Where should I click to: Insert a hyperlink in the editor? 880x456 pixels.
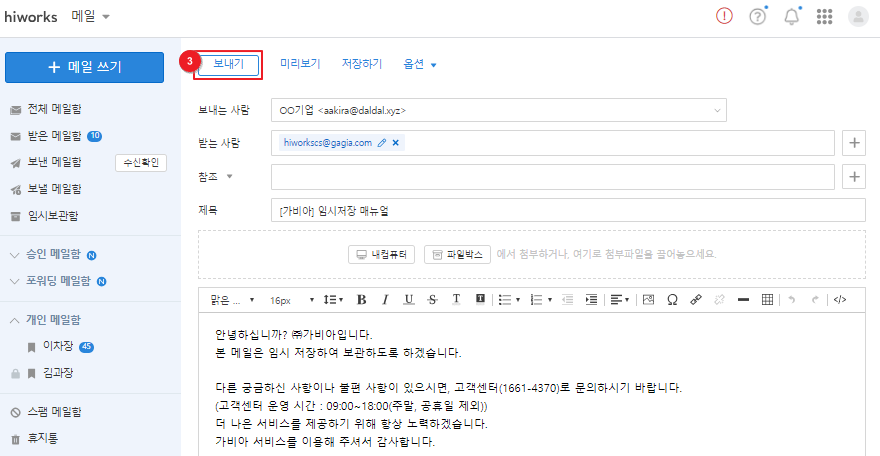pos(695,299)
